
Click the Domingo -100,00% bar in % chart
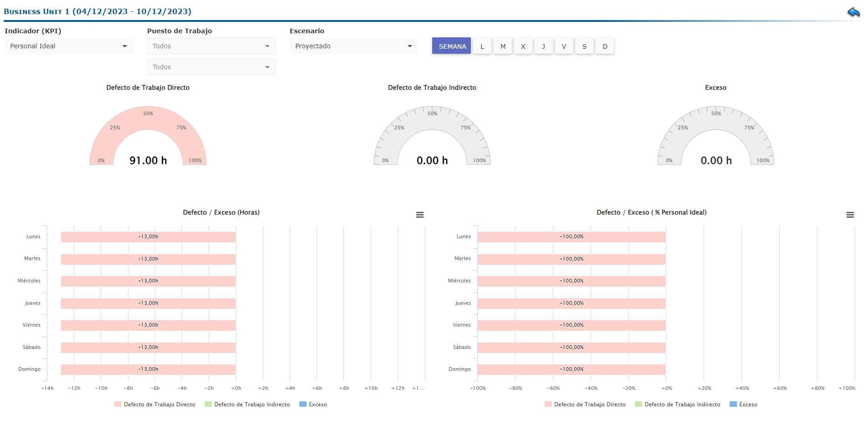click(572, 369)
